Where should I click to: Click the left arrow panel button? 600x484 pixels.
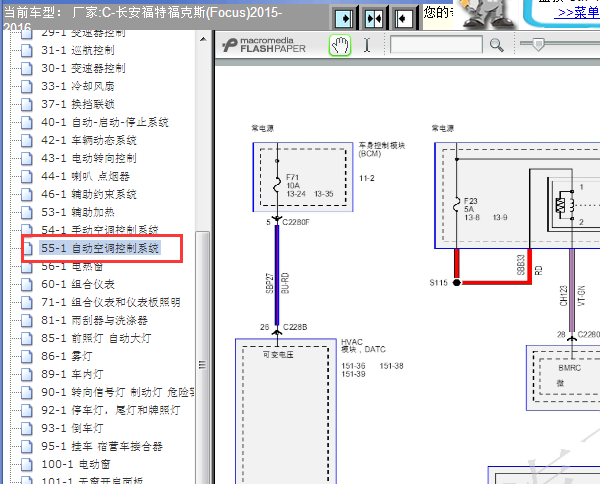pos(403,18)
